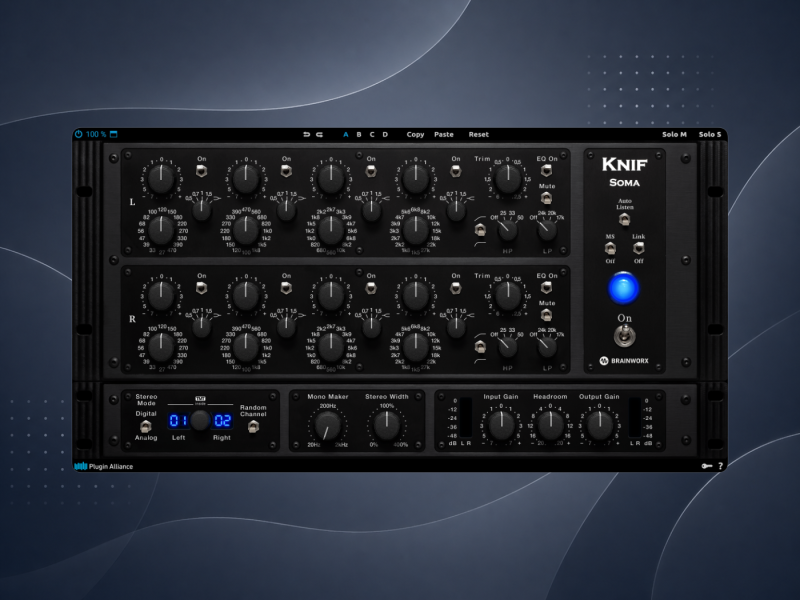Enable Solo M monitoring
The width and height of the screenshot is (800, 600).
674,135
